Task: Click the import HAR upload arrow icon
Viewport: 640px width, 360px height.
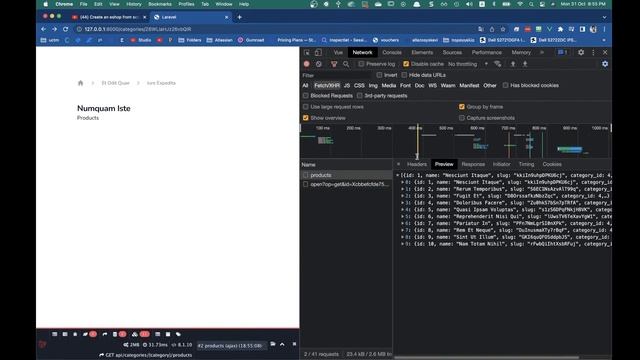Action: click(513, 64)
